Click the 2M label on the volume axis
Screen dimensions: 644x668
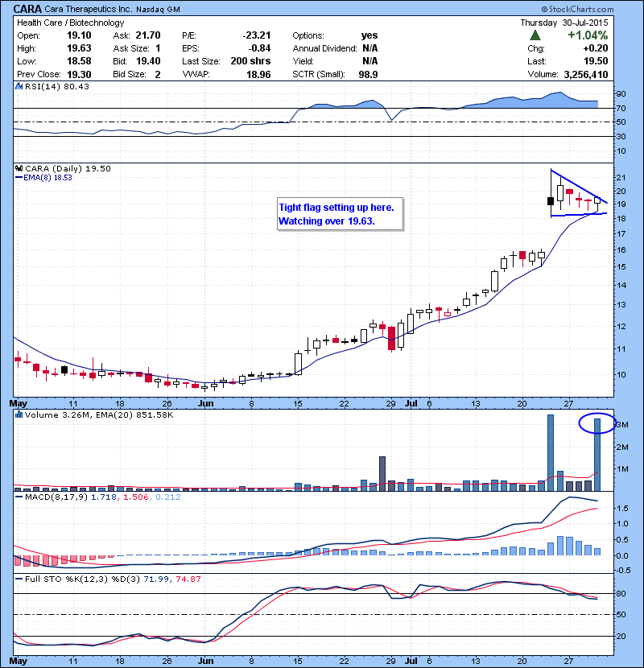[622, 447]
